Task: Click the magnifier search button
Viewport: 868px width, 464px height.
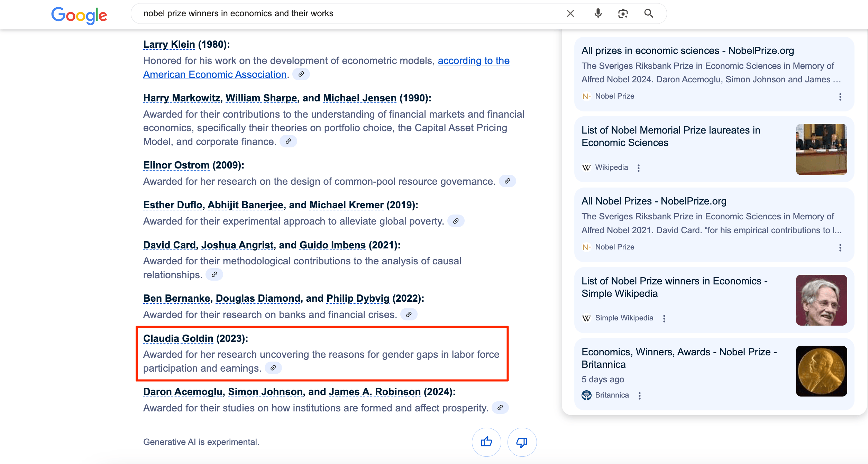Action: click(649, 13)
